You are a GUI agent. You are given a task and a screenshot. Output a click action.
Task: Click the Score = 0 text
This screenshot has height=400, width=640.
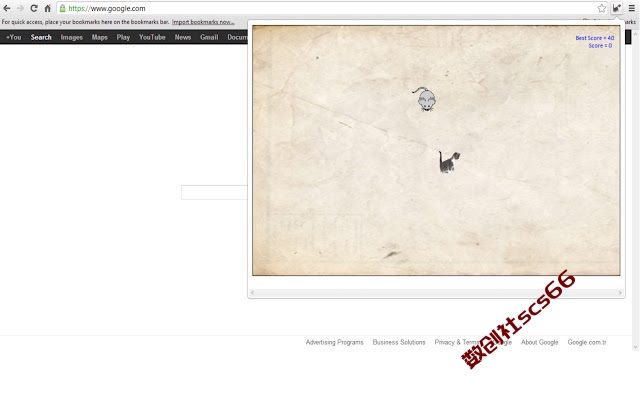[600, 46]
